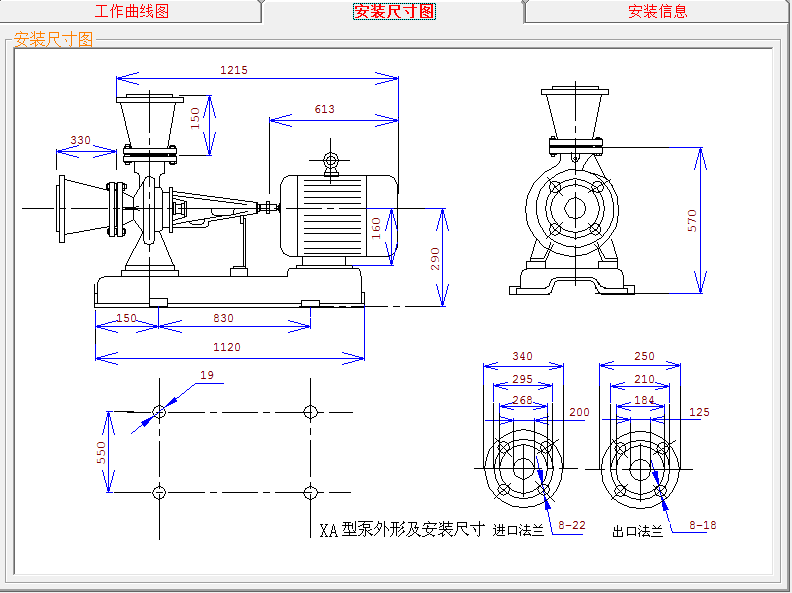
Task: Click the 进口法兰 label
Action: (x=518, y=530)
